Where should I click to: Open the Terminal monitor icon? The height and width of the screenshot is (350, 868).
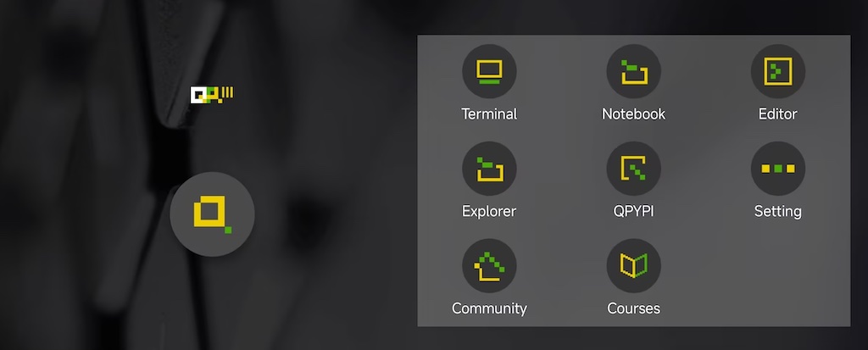coord(489,71)
